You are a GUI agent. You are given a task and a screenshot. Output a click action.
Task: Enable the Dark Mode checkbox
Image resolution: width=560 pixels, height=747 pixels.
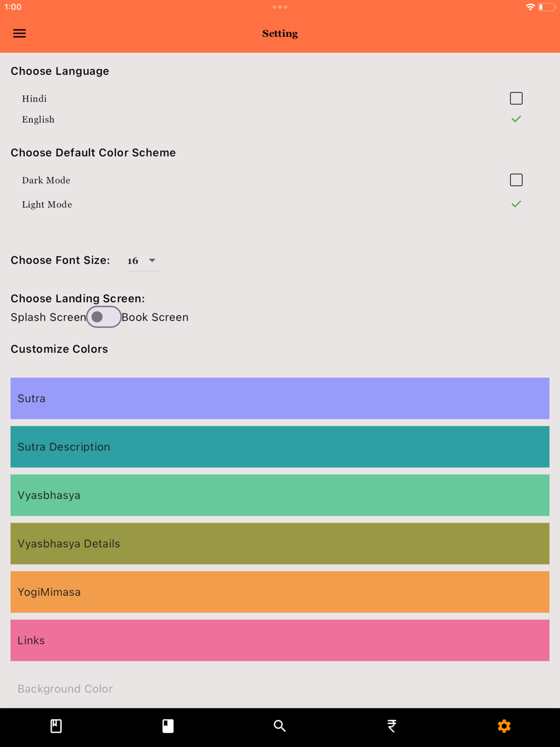pyautogui.click(x=516, y=180)
